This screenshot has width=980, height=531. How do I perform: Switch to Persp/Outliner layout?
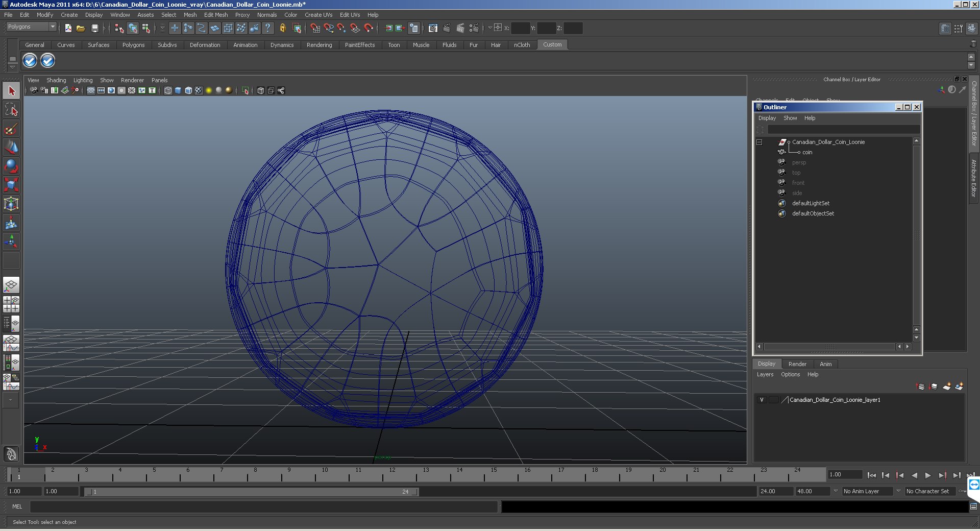11,324
